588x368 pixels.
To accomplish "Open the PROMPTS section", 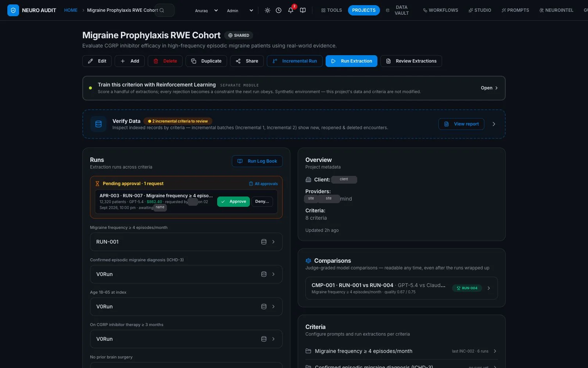I will pos(516,10).
